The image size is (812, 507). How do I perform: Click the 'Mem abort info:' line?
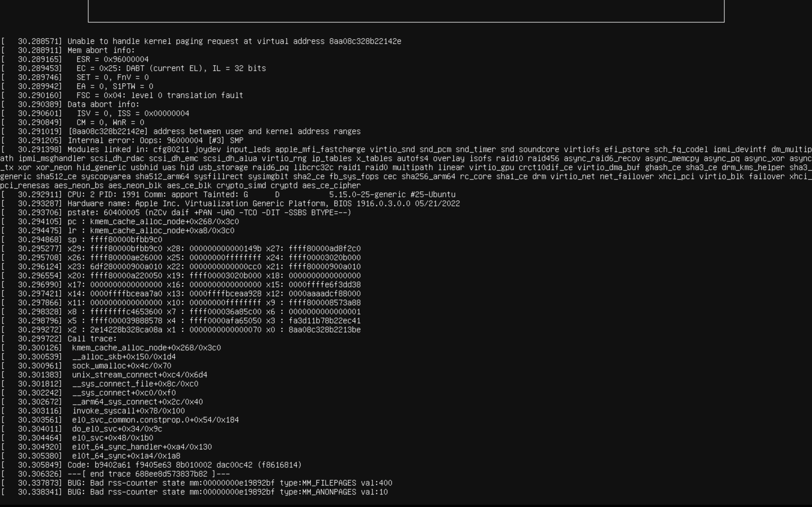pos(101,50)
